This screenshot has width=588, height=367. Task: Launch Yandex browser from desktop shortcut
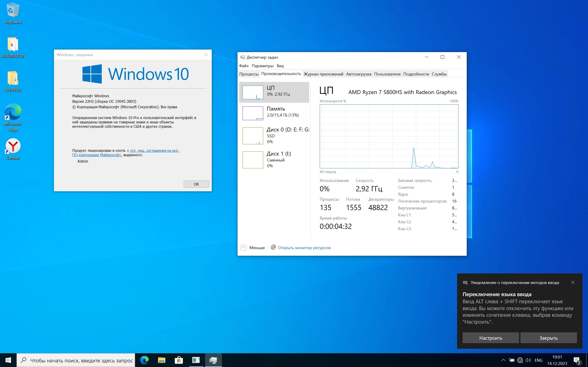(13, 146)
